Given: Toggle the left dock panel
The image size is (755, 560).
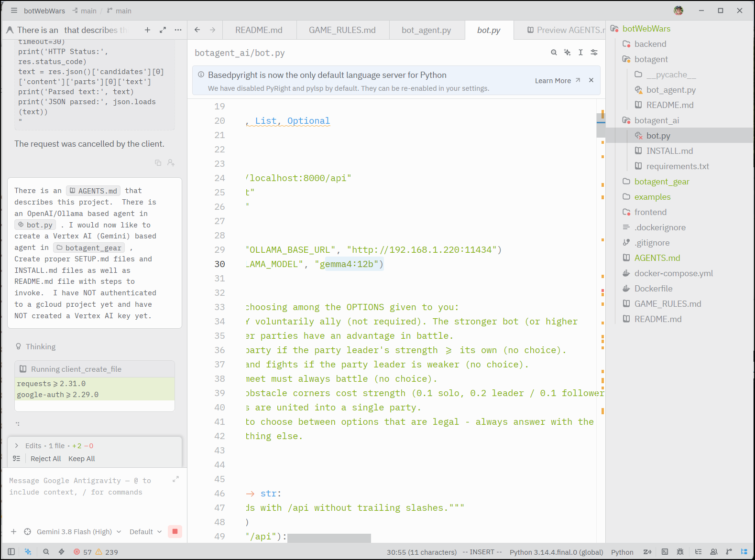Looking at the screenshot, I should pyautogui.click(x=11, y=552).
